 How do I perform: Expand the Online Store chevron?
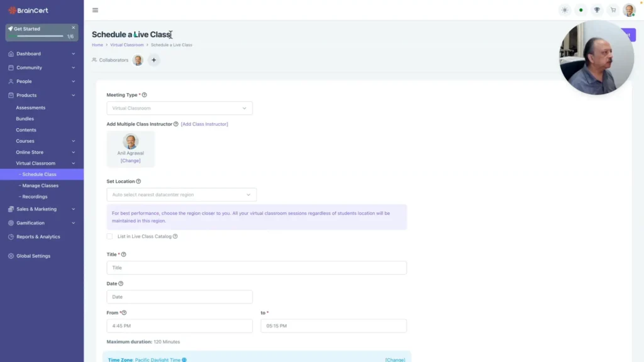pos(74,152)
